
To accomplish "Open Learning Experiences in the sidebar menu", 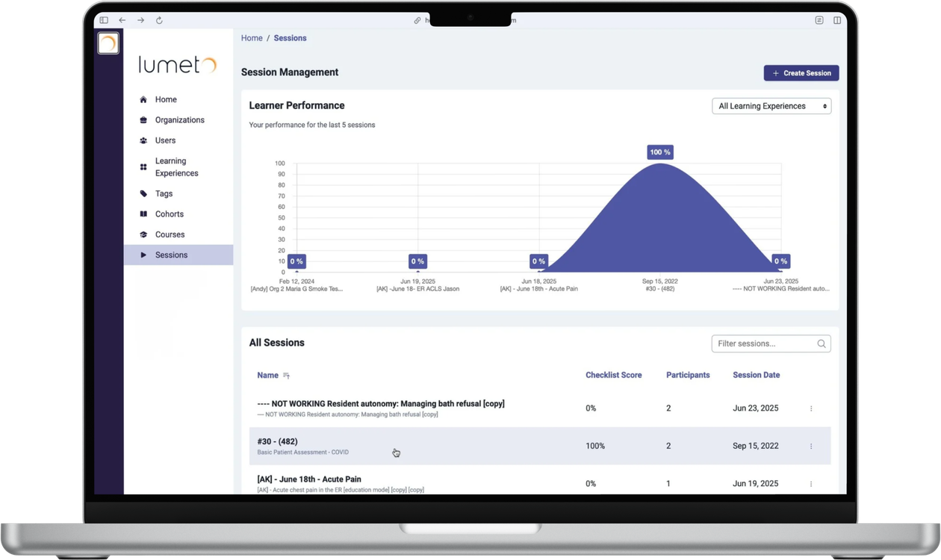I will 178,167.
